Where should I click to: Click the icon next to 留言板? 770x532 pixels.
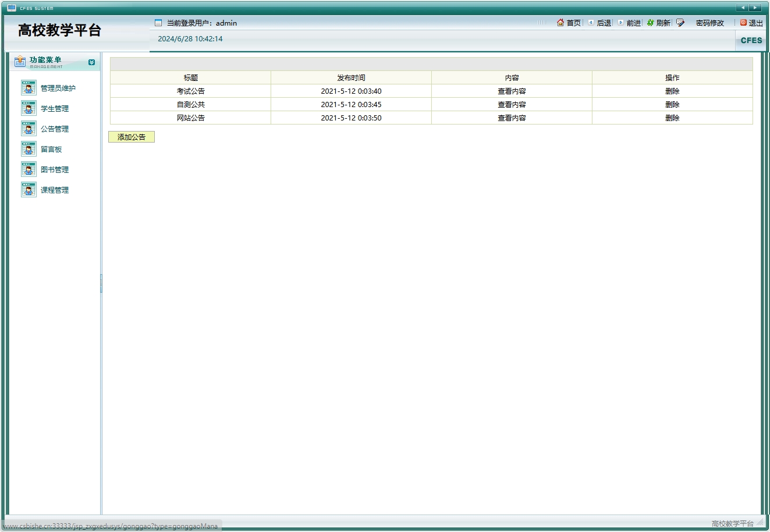(29, 149)
